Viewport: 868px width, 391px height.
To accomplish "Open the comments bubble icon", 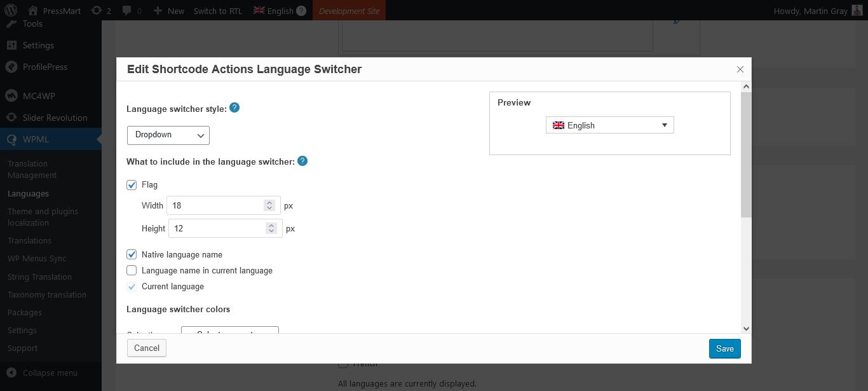I will [x=126, y=11].
